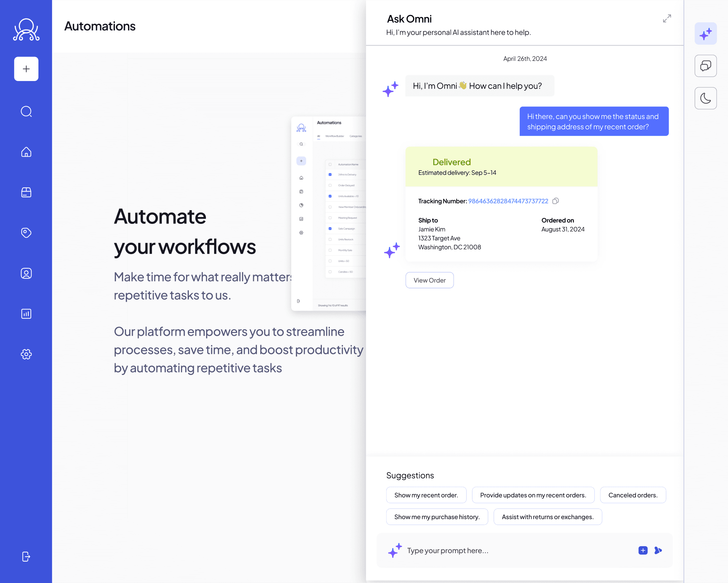Click the View Order button

click(x=429, y=280)
